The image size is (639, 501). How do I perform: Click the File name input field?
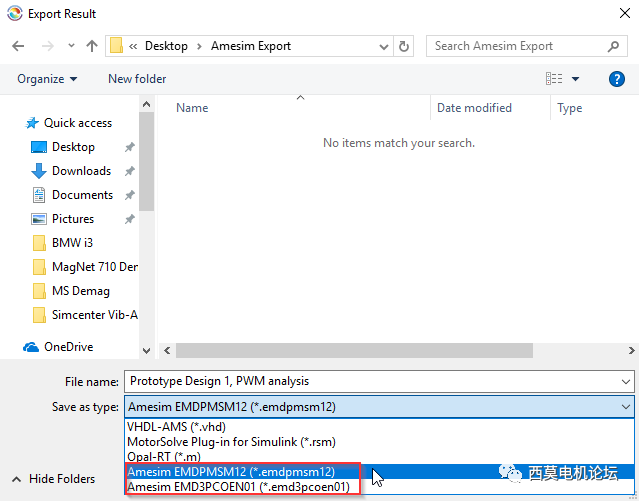[379, 382]
